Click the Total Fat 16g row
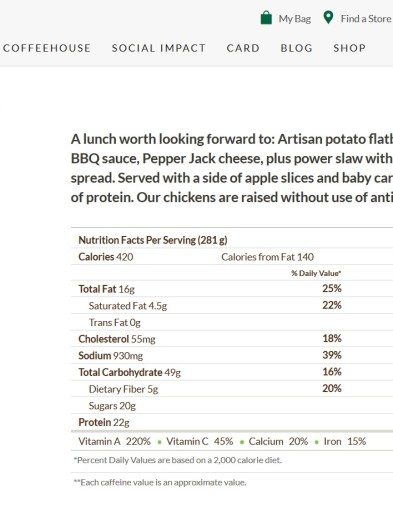 (232, 289)
